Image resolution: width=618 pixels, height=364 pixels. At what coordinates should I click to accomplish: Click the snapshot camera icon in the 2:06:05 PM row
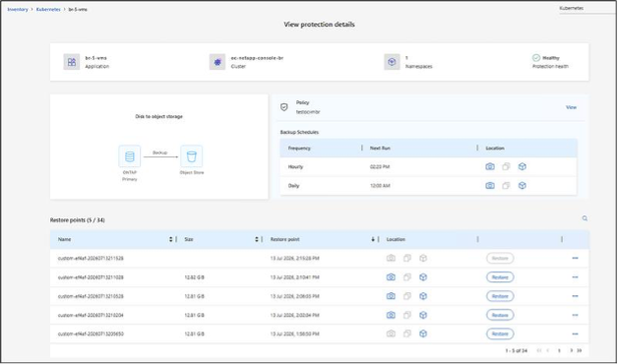point(391,296)
